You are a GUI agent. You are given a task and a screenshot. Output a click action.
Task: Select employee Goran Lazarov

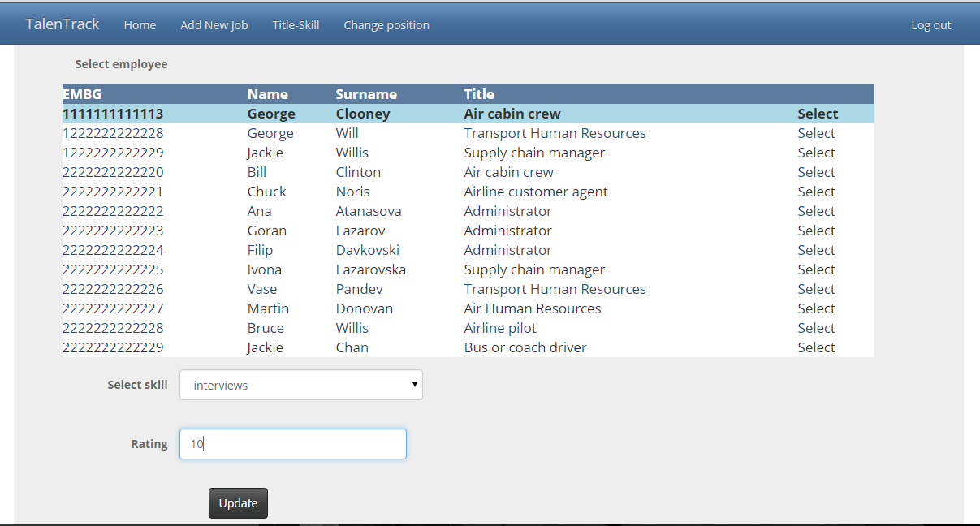[x=816, y=231]
